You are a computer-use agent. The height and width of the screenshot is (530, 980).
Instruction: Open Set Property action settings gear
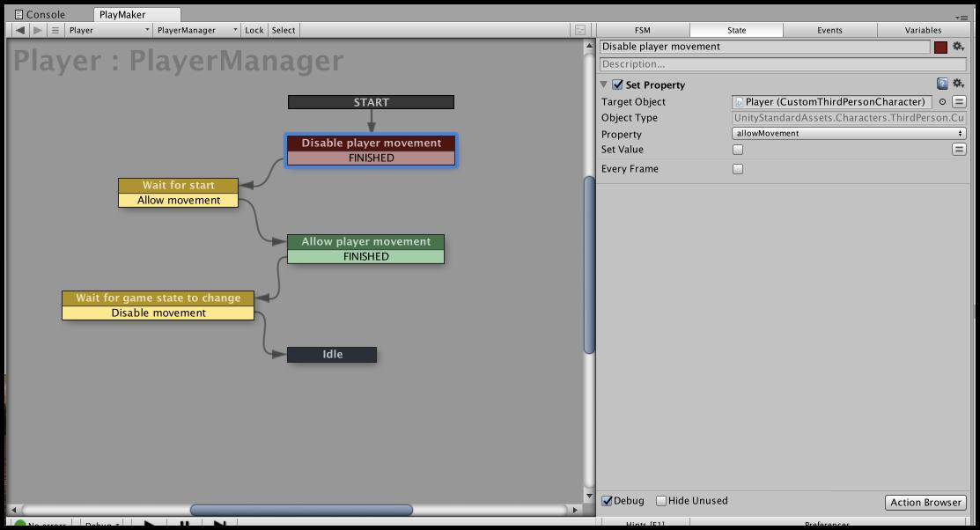[x=958, y=84]
